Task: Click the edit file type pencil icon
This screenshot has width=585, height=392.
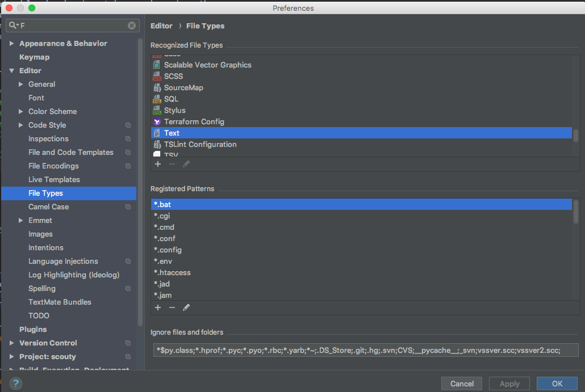Action: (186, 164)
